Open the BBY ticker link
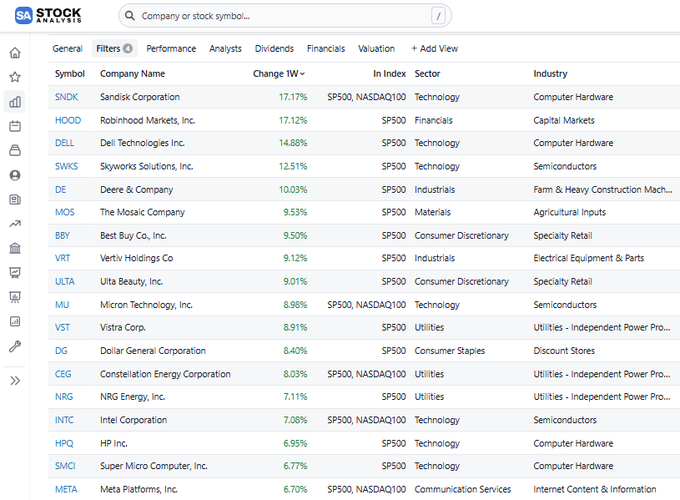Screen dimensions: 680x500 [x=62, y=235]
